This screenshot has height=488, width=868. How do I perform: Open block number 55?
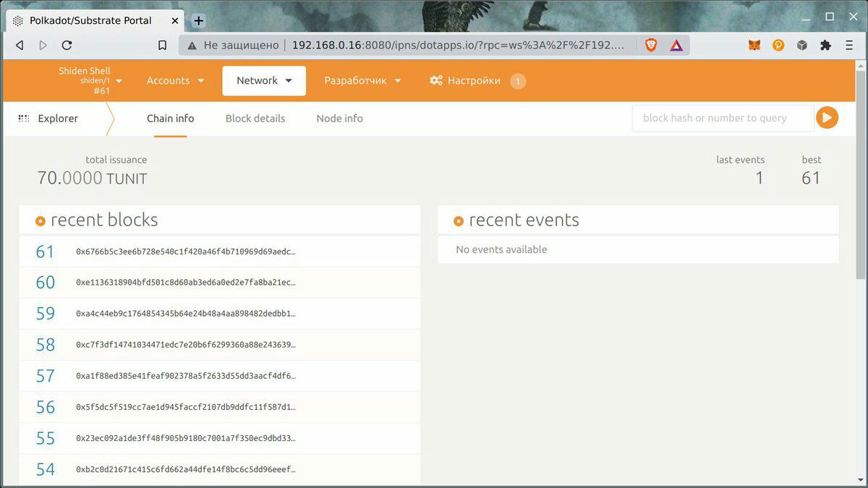point(46,438)
